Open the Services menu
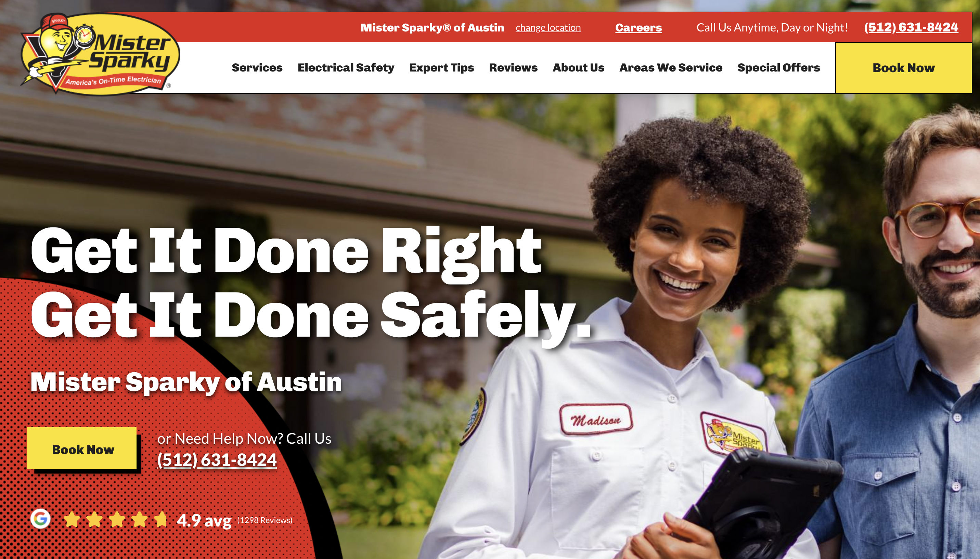Screen dimensions: 980x559 [x=257, y=68]
